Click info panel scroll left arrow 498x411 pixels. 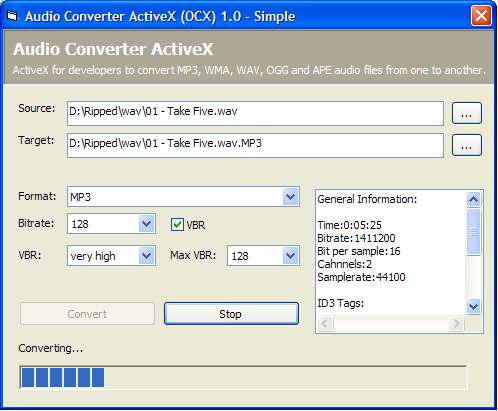coord(326,323)
